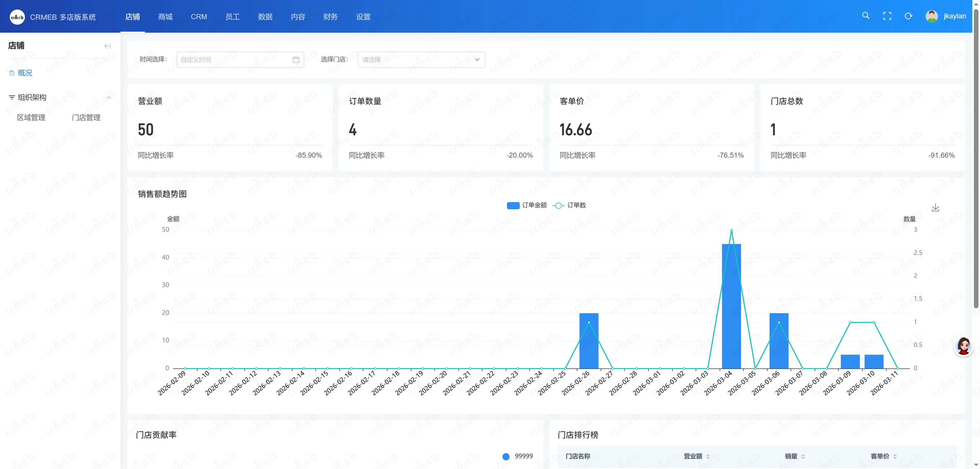This screenshot has height=469, width=980.
Task: Sort ranking table by 营业额
Action: point(708,456)
